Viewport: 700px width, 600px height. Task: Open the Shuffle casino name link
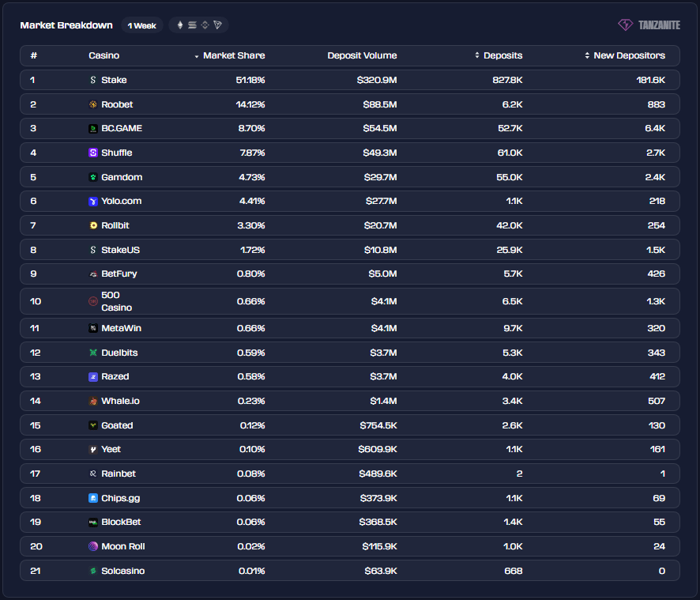click(x=116, y=153)
